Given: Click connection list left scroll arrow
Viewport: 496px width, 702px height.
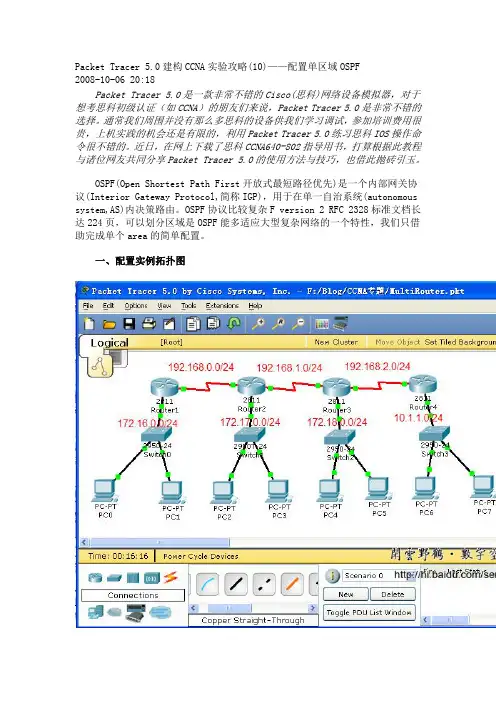Looking at the screenshot, I should (x=194, y=608).
